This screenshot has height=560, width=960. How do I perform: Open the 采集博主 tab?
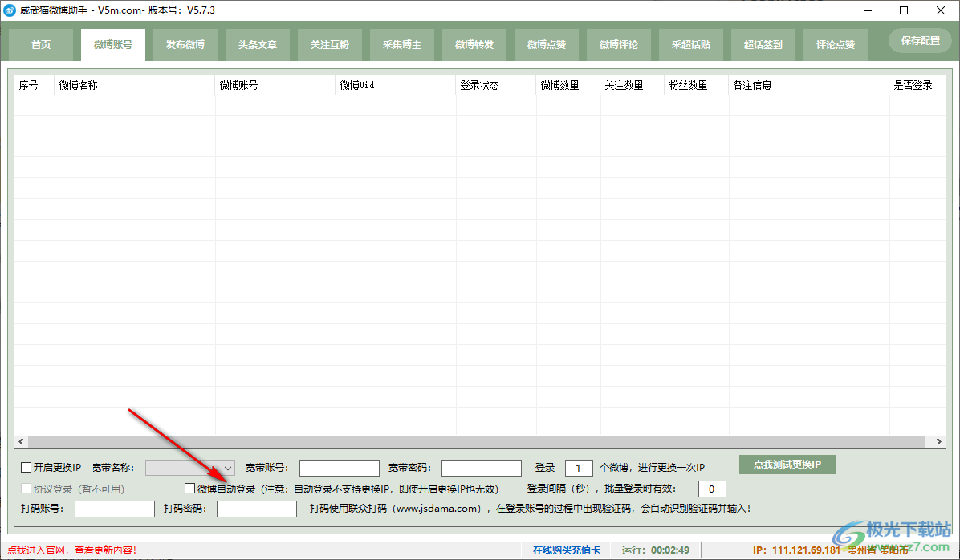pyautogui.click(x=402, y=45)
